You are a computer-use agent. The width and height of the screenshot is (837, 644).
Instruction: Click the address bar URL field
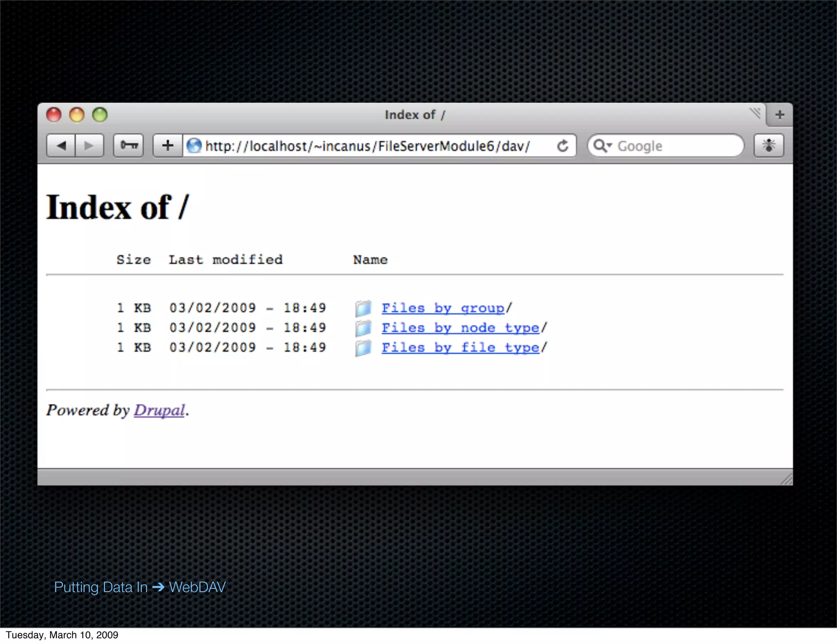[x=379, y=145]
